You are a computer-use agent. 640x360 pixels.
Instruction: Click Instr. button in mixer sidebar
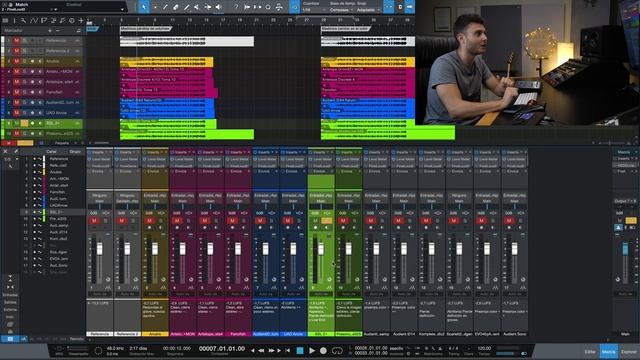coord(10,317)
